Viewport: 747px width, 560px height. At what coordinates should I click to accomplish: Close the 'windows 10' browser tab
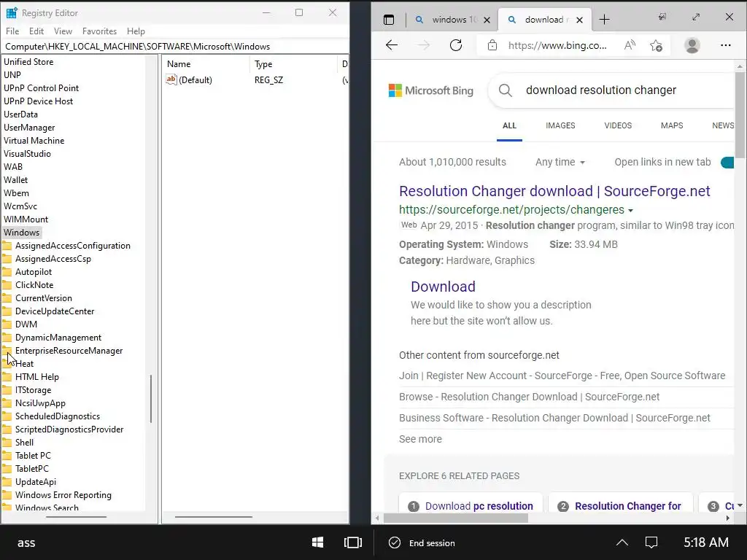487,20
